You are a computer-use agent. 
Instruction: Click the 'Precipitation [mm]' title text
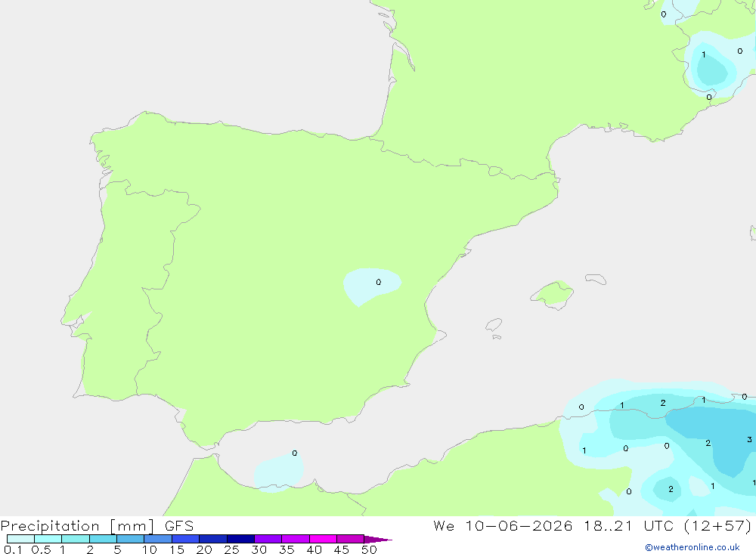tap(78, 526)
